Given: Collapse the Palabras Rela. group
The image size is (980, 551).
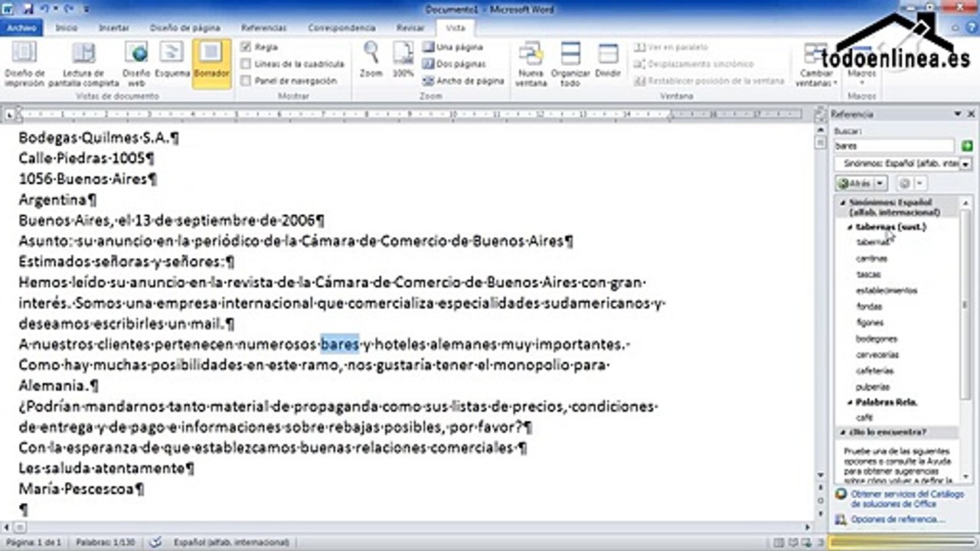Looking at the screenshot, I should [850, 402].
